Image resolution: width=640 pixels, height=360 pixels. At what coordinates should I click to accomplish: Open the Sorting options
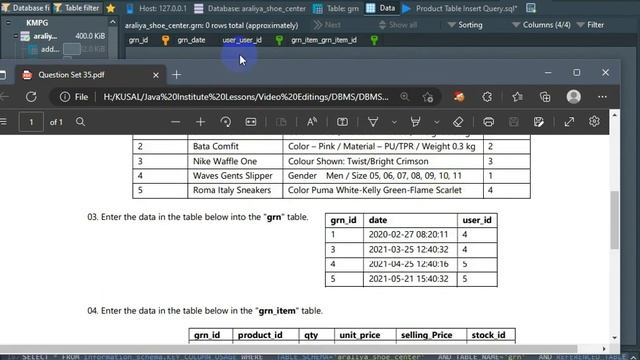[x=465, y=25]
